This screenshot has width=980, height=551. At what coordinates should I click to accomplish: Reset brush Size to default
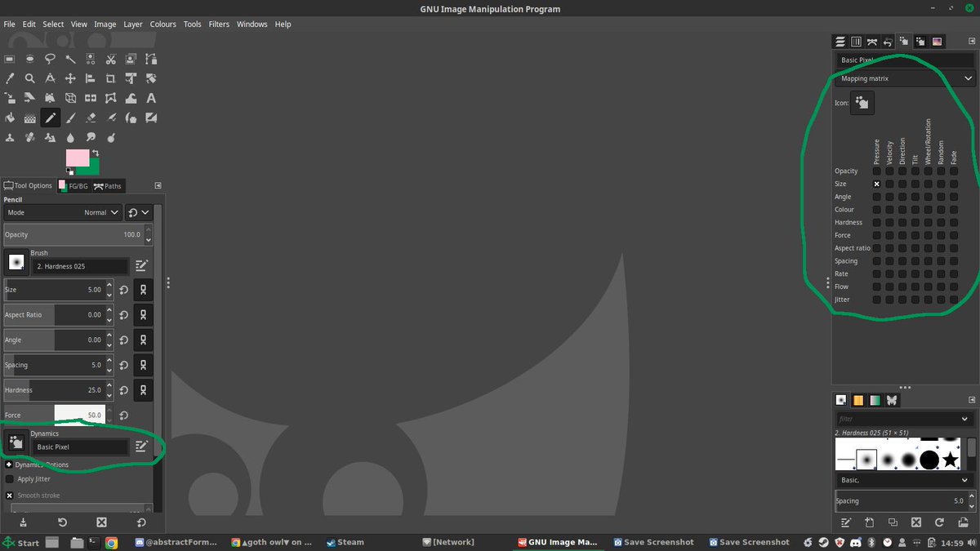[123, 290]
